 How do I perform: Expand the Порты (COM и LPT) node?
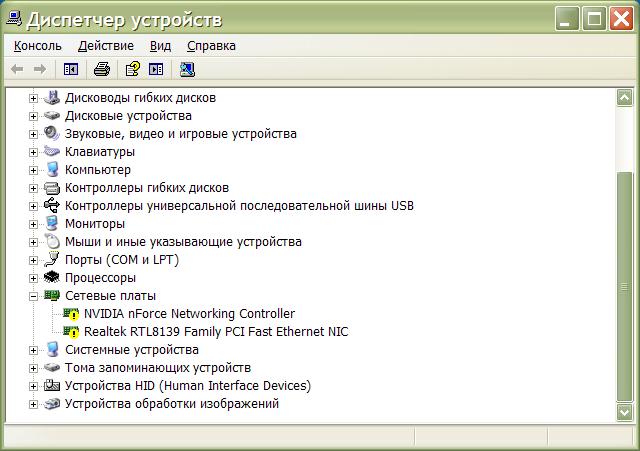pyautogui.click(x=33, y=260)
